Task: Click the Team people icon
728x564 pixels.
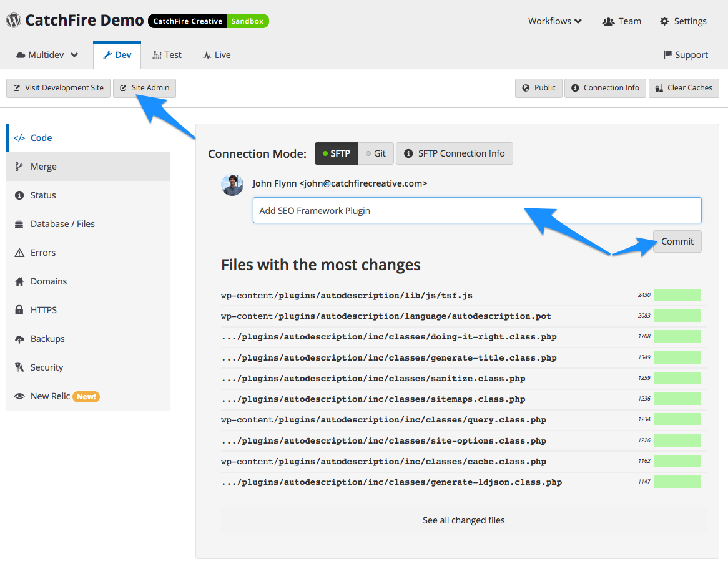Action: [x=608, y=21]
